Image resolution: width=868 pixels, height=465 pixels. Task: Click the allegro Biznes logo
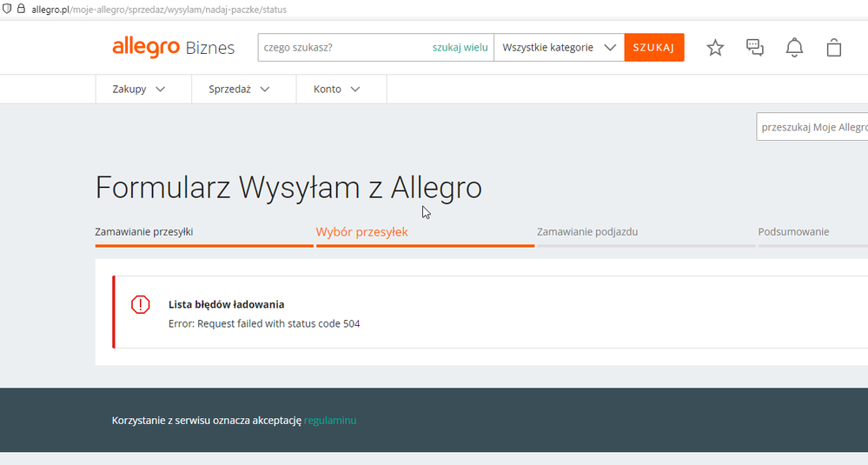coord(173,48)
